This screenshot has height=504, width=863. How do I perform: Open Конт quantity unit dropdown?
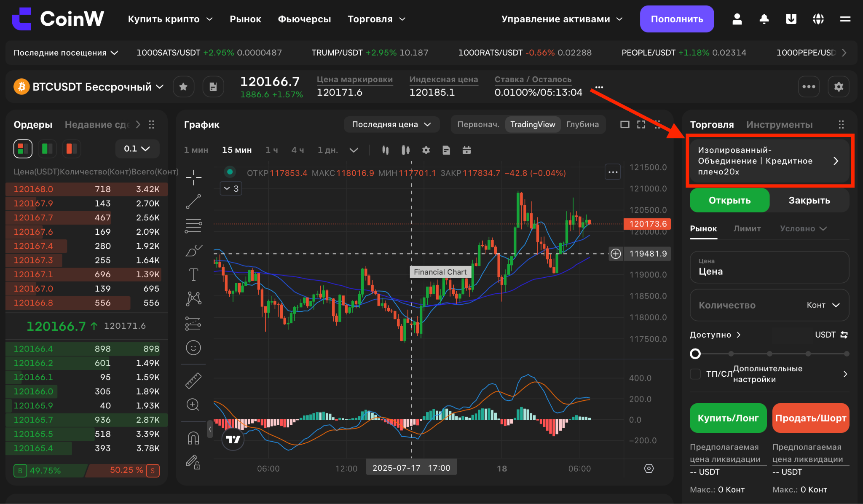[823, 305]
